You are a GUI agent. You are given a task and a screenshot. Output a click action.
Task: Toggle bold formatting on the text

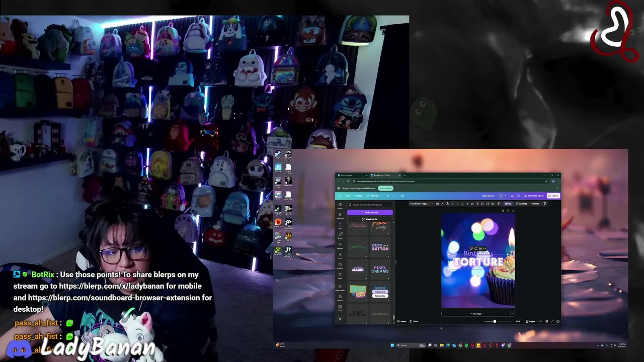(452, 204)
